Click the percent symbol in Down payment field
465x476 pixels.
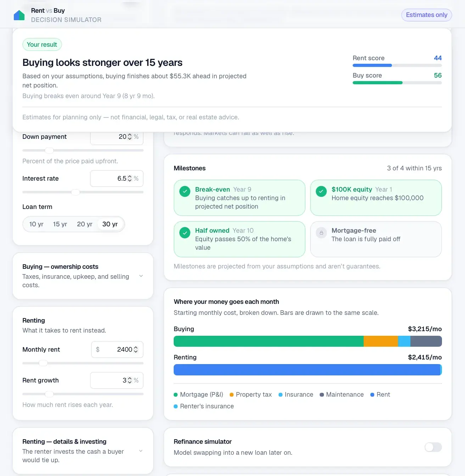tap(136, 137)
